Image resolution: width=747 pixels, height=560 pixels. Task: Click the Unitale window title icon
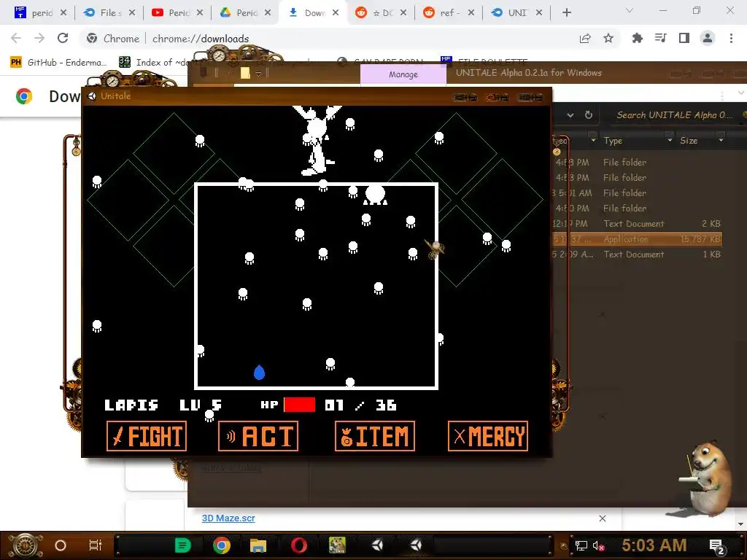tap(92, 96)
